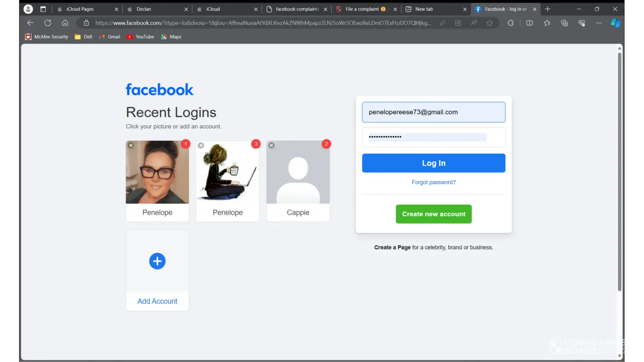
Task: Open the browser profile avatar icon
Action: coord(28,9)
